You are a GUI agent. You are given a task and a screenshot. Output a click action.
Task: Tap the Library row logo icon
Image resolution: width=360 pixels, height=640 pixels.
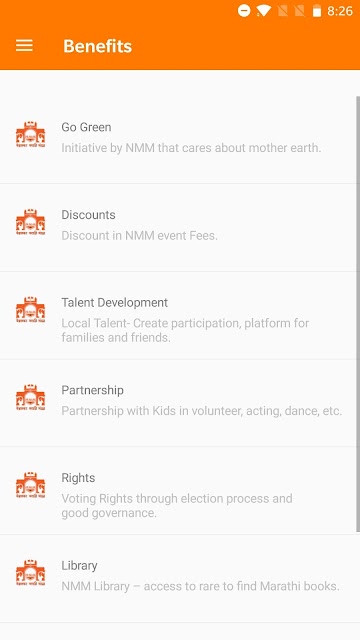[31, 573]
